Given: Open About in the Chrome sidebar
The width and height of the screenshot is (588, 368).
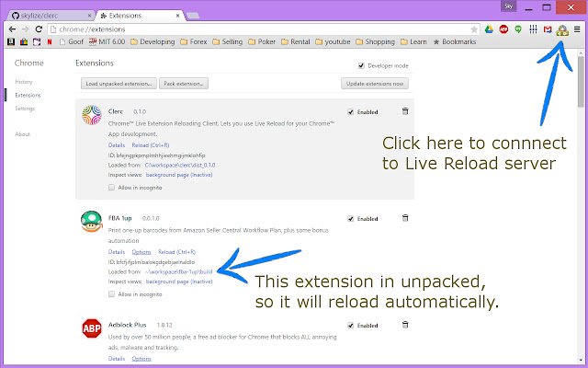Looking at the screenshot, I should tap(22, 134).
